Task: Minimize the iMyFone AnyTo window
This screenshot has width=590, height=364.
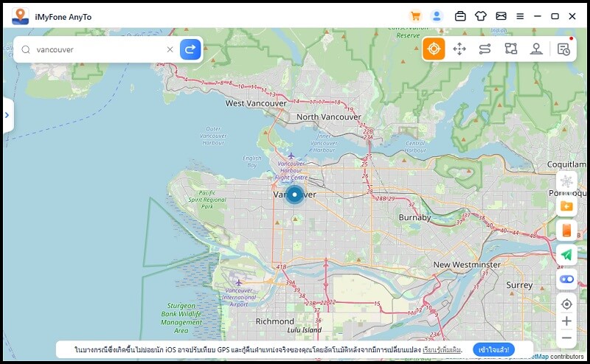Action: pos(538,16)
